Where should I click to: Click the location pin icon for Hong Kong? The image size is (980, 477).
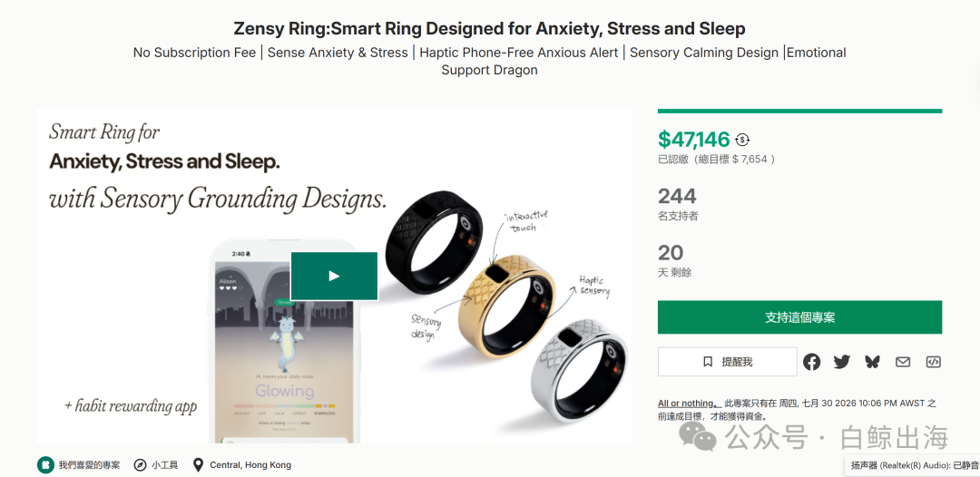[198, 464]
